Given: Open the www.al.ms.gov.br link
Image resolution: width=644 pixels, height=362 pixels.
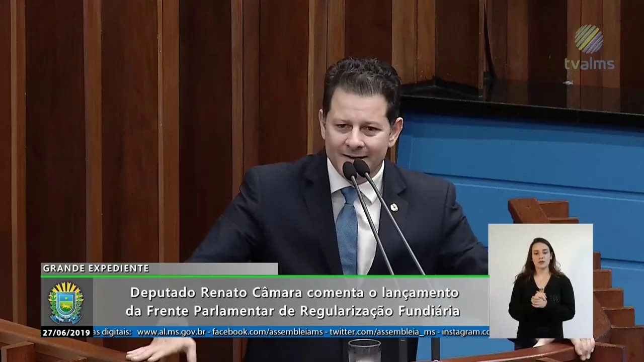Looking at the screenshot, I should click(172, 332).
